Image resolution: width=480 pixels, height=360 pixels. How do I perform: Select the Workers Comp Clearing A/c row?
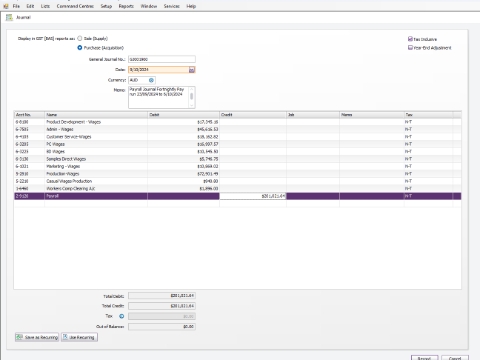(238, 189)
